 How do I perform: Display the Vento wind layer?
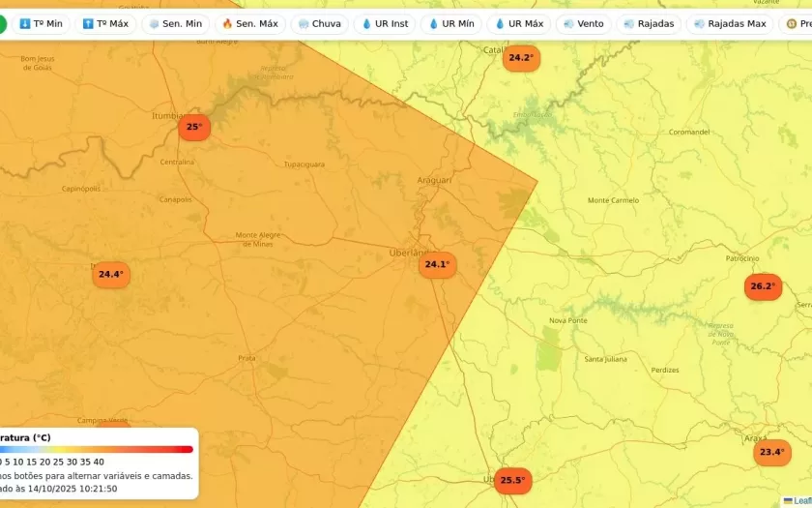[x=583, y=24]
